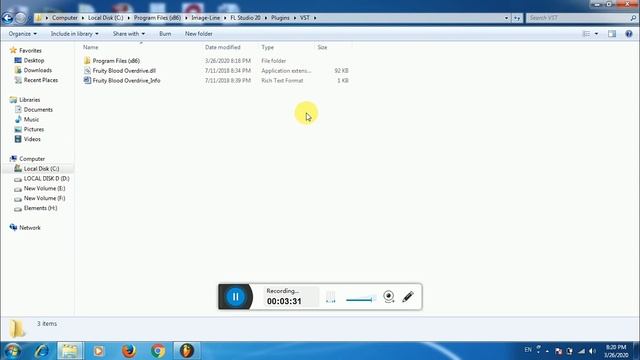Click the Search VST field

tap(578, 18)
